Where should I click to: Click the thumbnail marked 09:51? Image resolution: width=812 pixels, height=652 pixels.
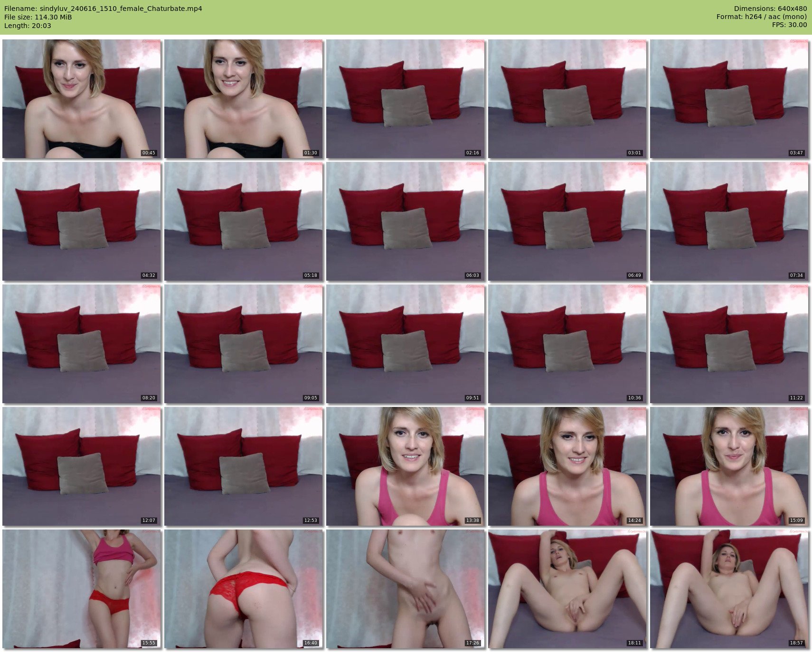(x=406, y=344)
